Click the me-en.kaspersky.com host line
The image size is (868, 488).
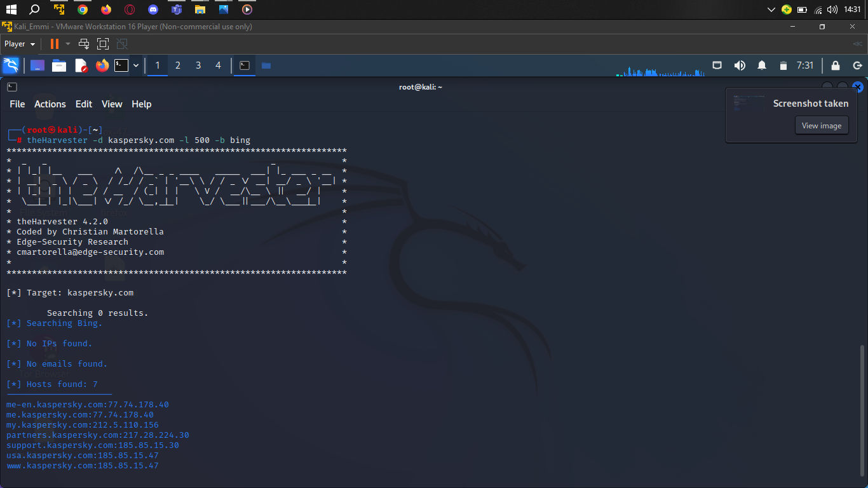point(88,404)
